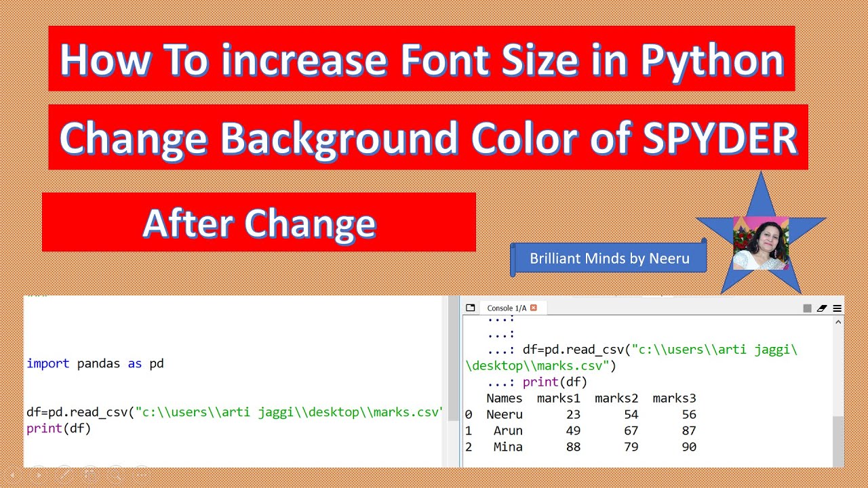The image size is (868, 488).
Task: Click Mina's marks3 value 90
Action: coord(689,447)
